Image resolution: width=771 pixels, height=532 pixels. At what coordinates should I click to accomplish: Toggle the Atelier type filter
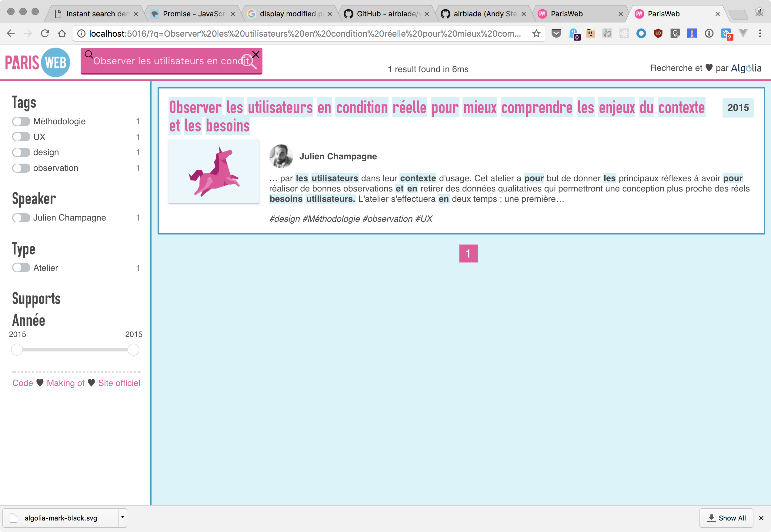(x=21, y=268)
